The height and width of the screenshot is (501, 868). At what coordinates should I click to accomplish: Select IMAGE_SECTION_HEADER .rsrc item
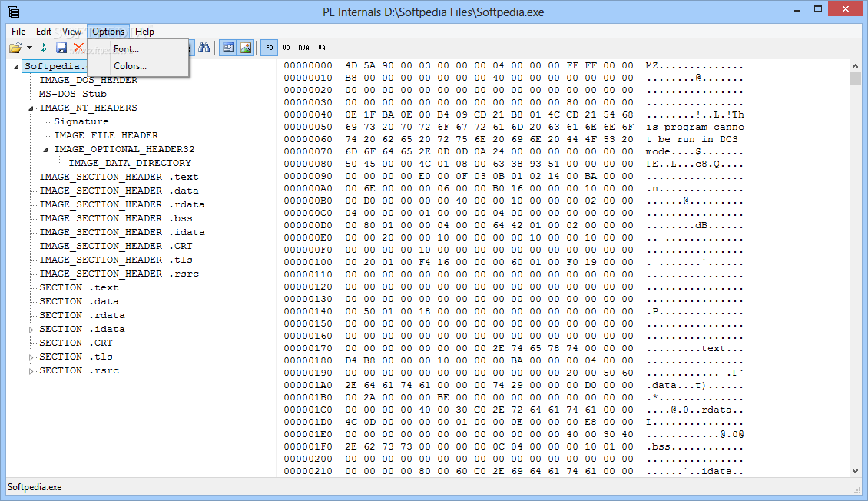(x=118, y=274)
